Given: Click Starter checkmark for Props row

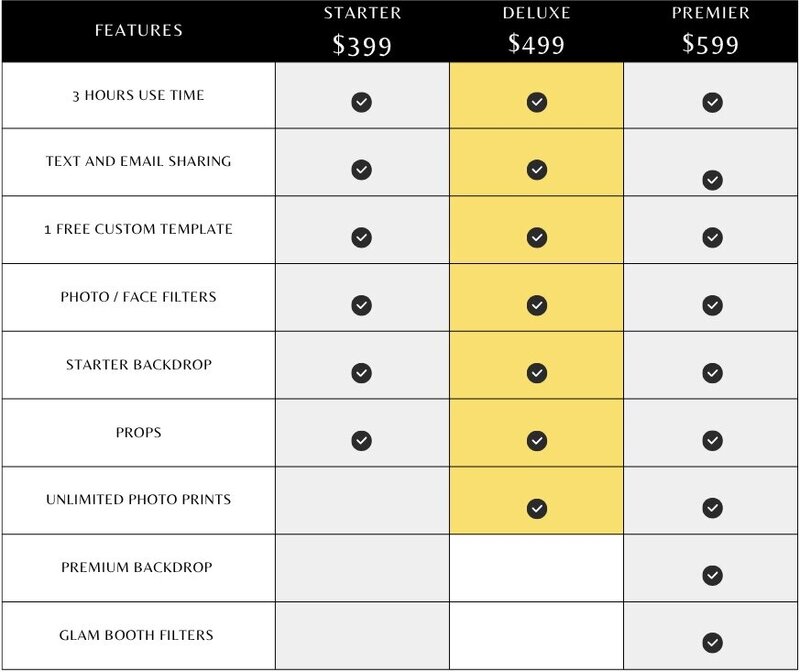Looking at the screenshot, I should click(361, 440).
